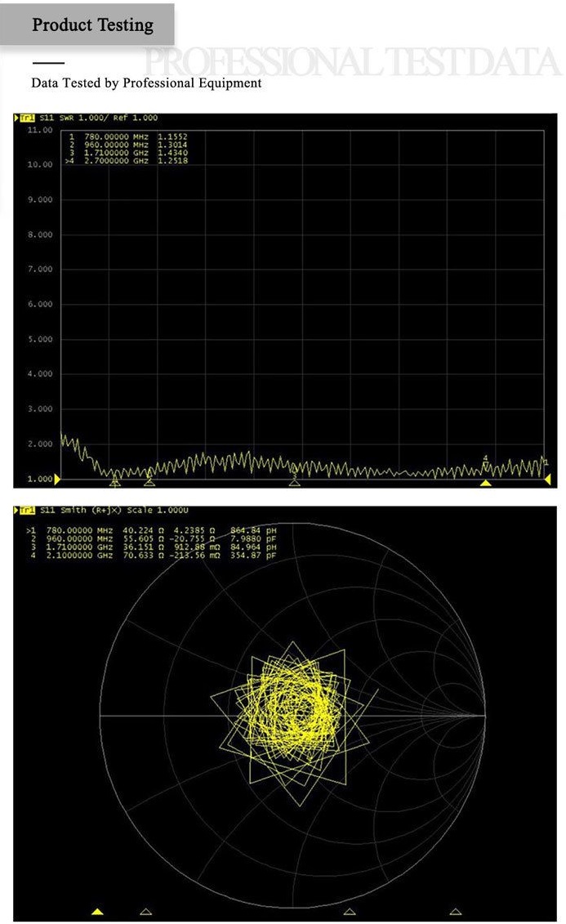Click 'S11 Smith (R+jX) Scale 1.000U' header
Viewport: 566px width, 924px height.
pyautogui.click(x=114, y=511)
